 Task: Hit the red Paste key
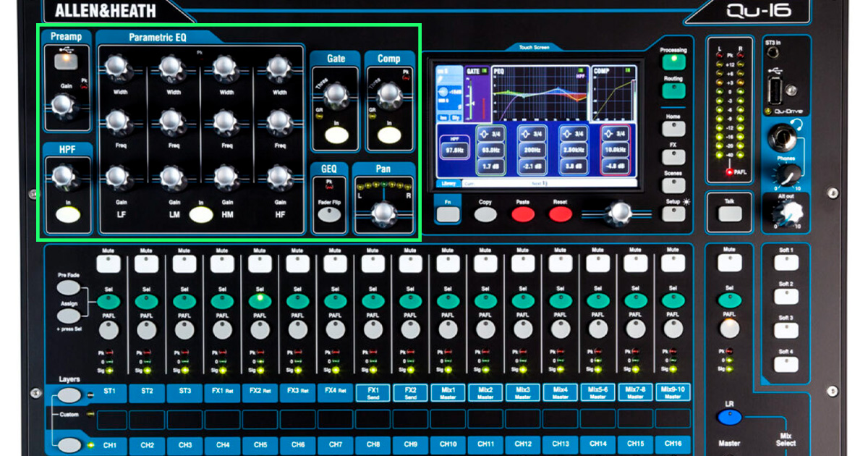[x=523, y=214]
